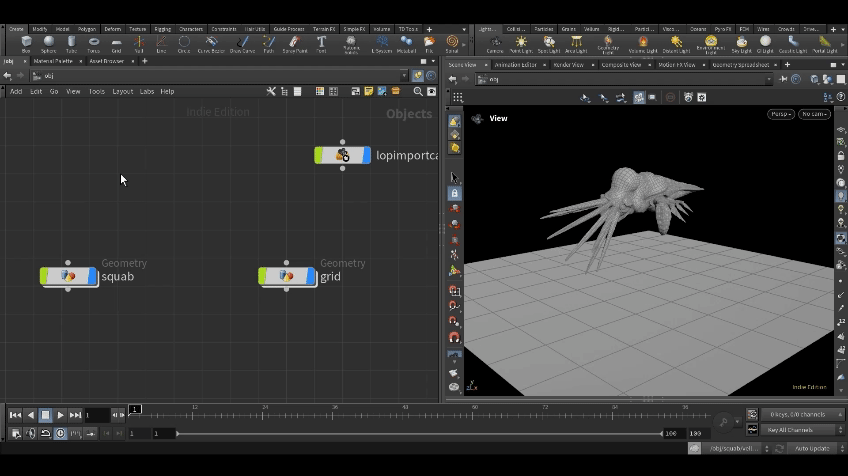The image size is (848, 476).
Task: Select the Tube shelf tool
Action: (71, 44)
